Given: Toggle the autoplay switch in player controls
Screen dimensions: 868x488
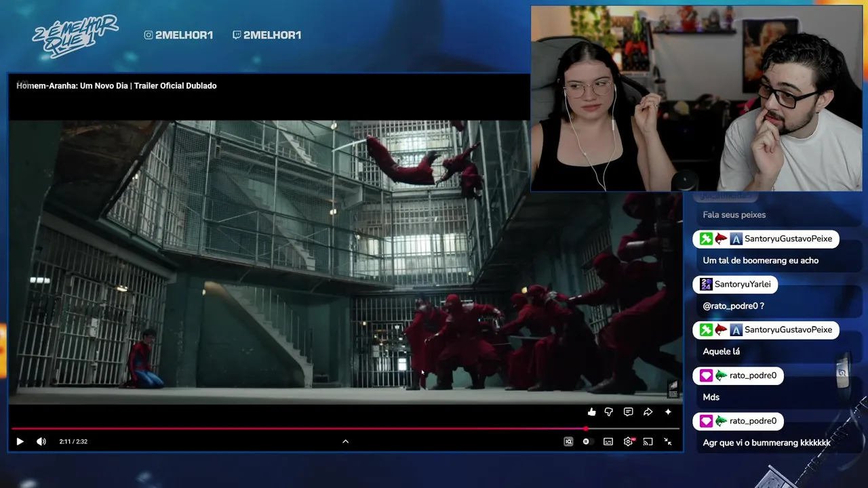Looking at the screenshot, I should [587, 441].
